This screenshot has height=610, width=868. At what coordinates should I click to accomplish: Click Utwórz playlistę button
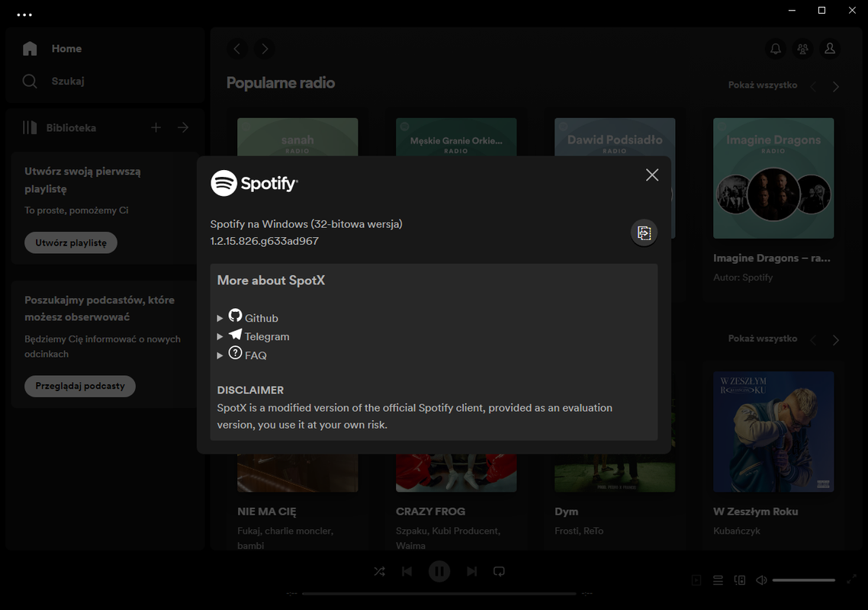[x=71, y=243]
